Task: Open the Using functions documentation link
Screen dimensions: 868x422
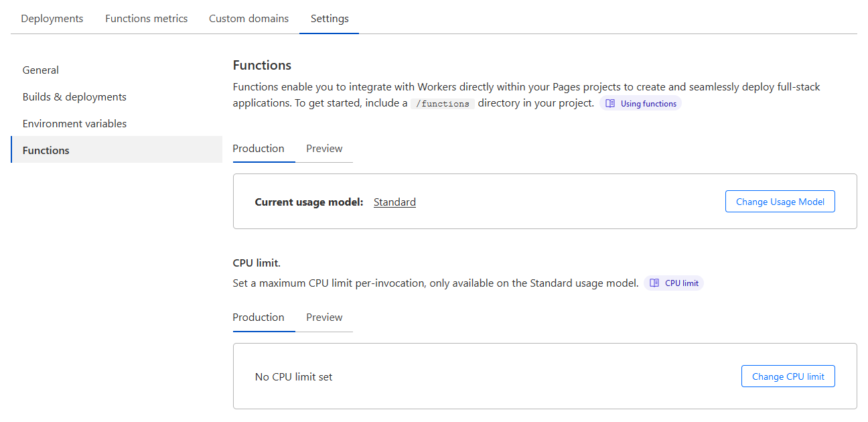Action: tap(648, 104)
